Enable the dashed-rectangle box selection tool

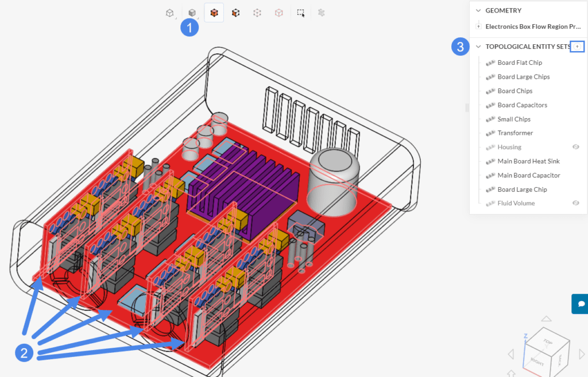tap(300, 13)
